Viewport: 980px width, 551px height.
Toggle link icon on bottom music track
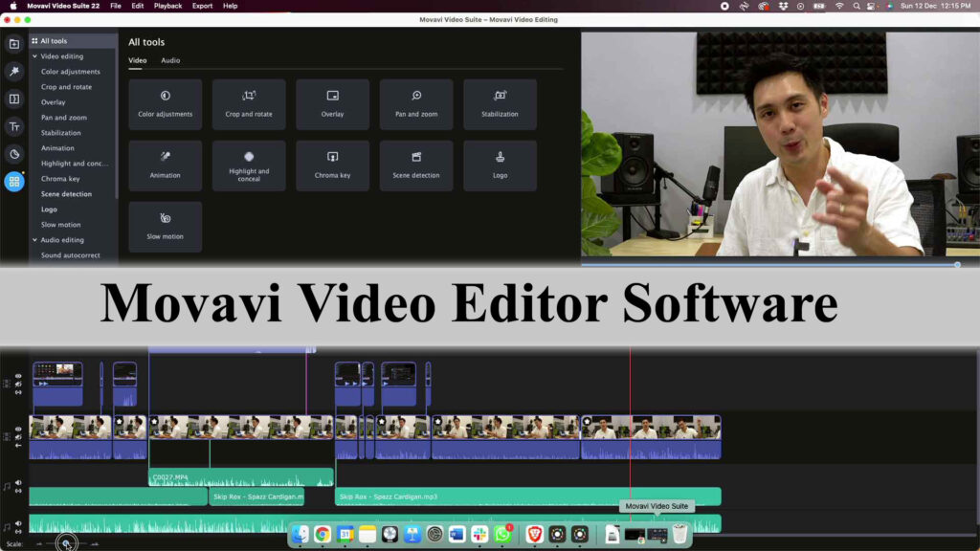18,531
